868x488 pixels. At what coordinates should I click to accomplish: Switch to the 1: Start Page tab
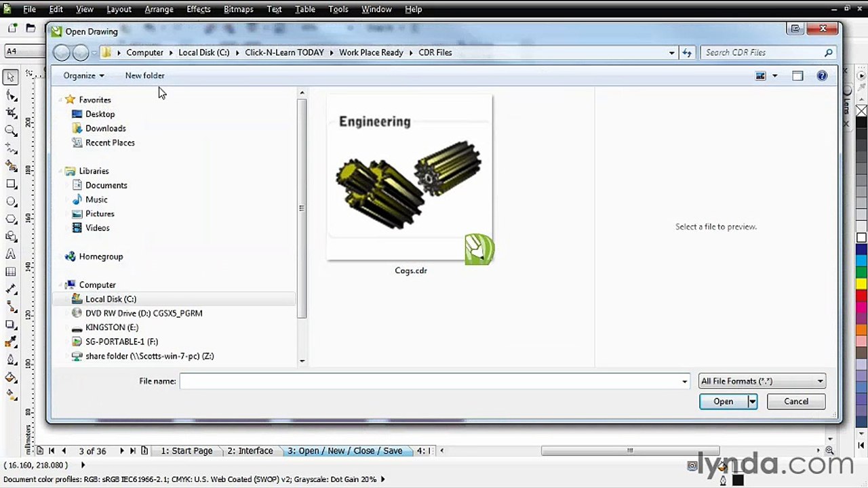point(186,451)
